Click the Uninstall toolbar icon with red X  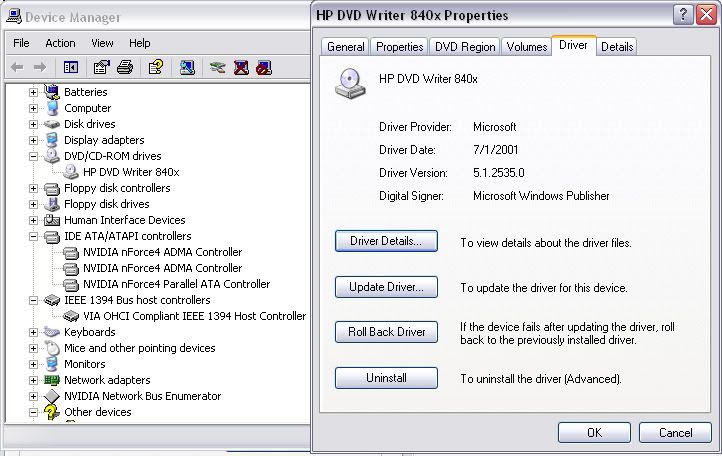coord(241,68)
